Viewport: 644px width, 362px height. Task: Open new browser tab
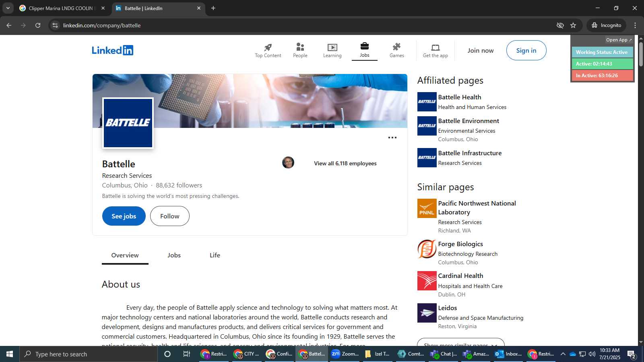[x=213, y=8]
